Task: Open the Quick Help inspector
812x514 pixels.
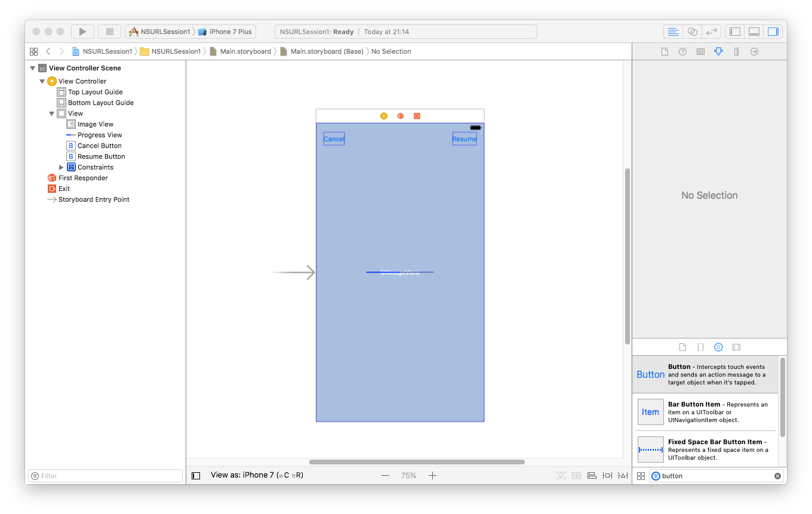Action: click(x=682, y=52)
